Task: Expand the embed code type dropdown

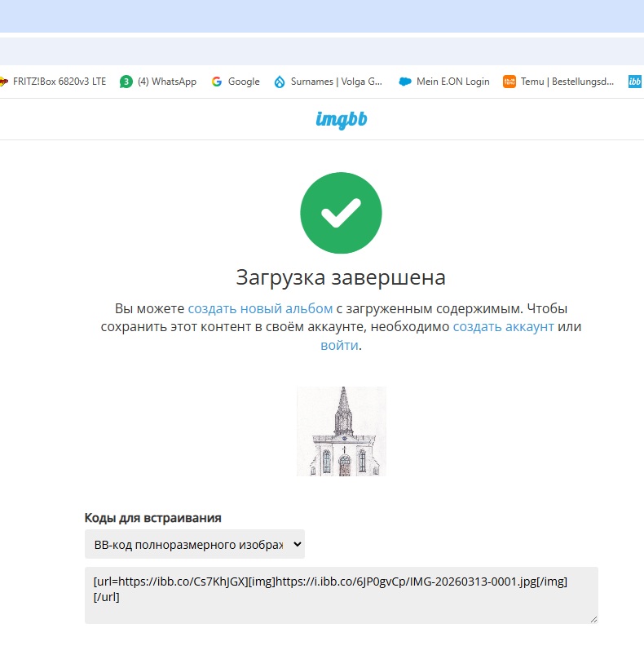Action: pos(195,544)
